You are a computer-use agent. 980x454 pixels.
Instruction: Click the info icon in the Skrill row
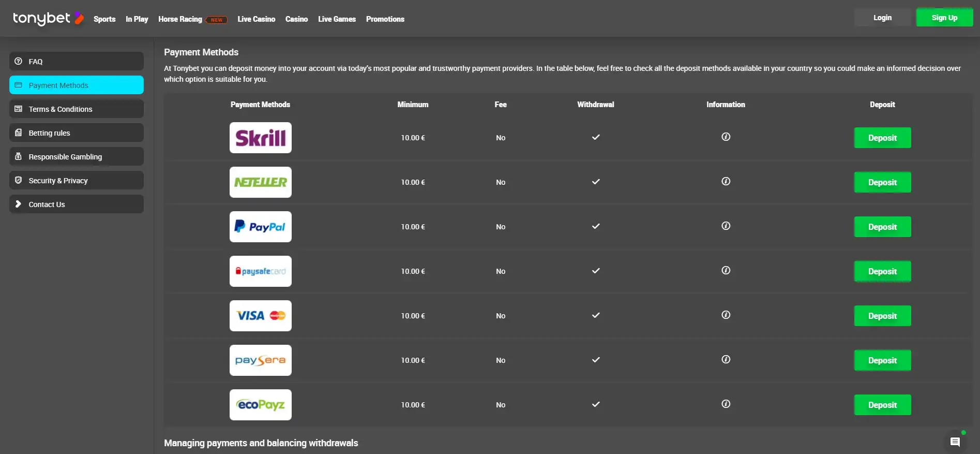[x=726, y=137]
